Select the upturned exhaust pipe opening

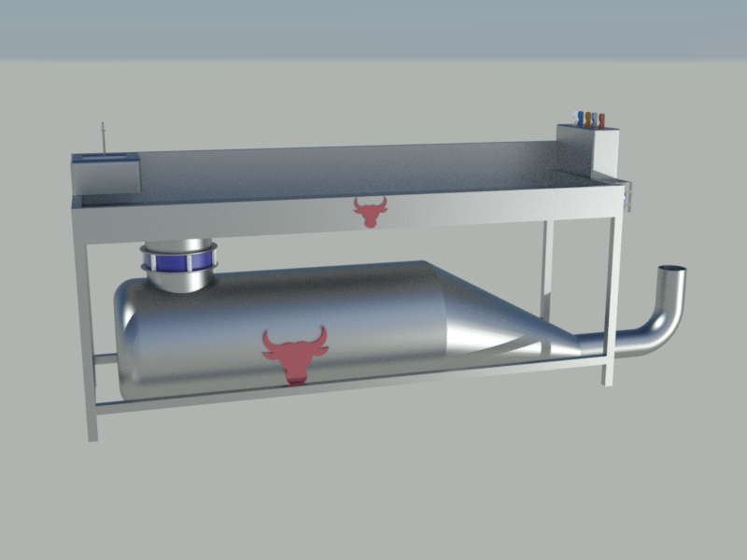pyautogui.click(x=672, y=268)
